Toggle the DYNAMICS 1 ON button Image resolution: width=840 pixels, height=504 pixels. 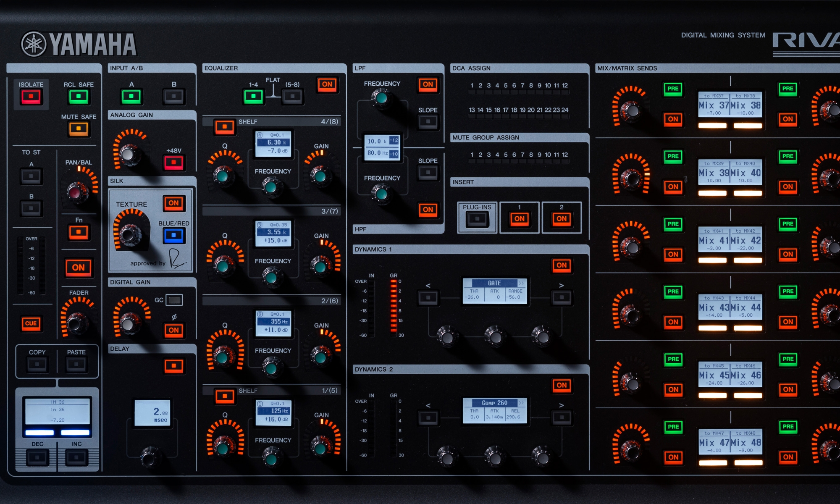[x=562, y=265]
